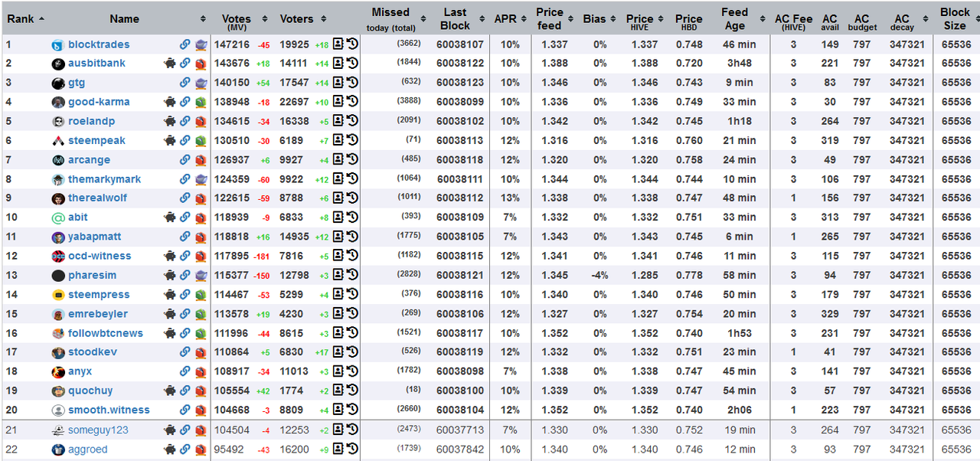Click the votes value 147216
The width and height of the screenshot is (980, 461).
(232, 44)
